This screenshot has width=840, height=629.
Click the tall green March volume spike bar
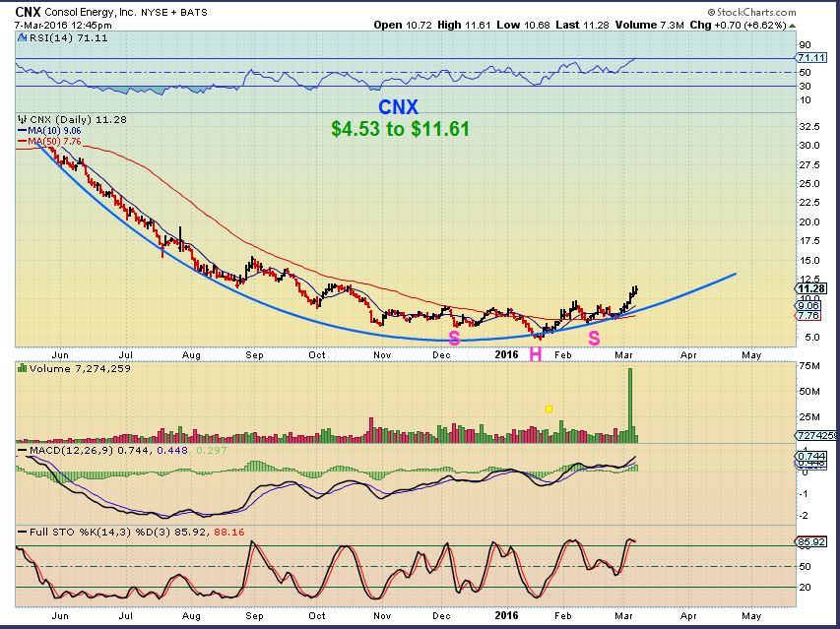(630, 405)
